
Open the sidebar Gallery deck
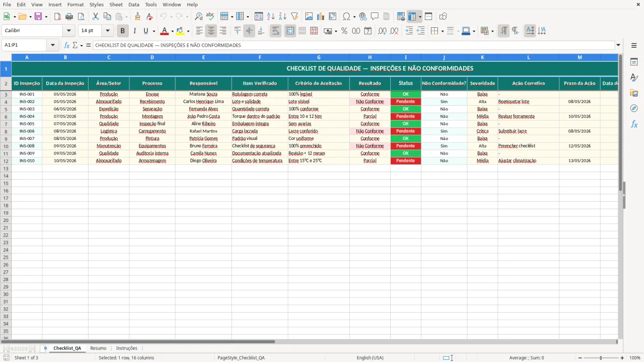pos(634,93)
